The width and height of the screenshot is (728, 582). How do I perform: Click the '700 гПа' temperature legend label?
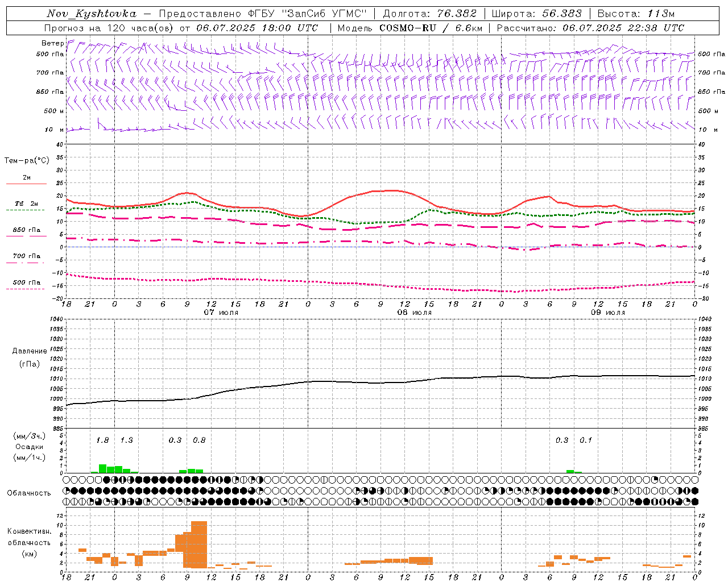tap(27, 256)
